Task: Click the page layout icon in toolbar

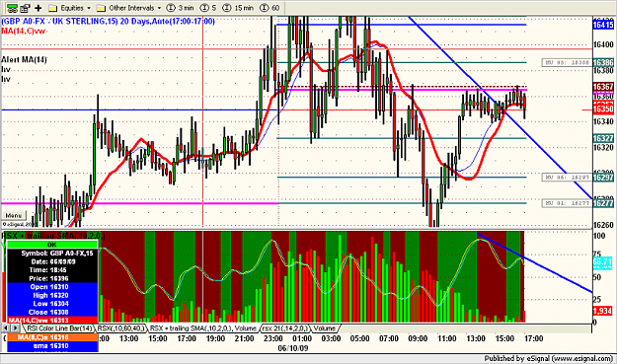Action: [x=26, y=8]
